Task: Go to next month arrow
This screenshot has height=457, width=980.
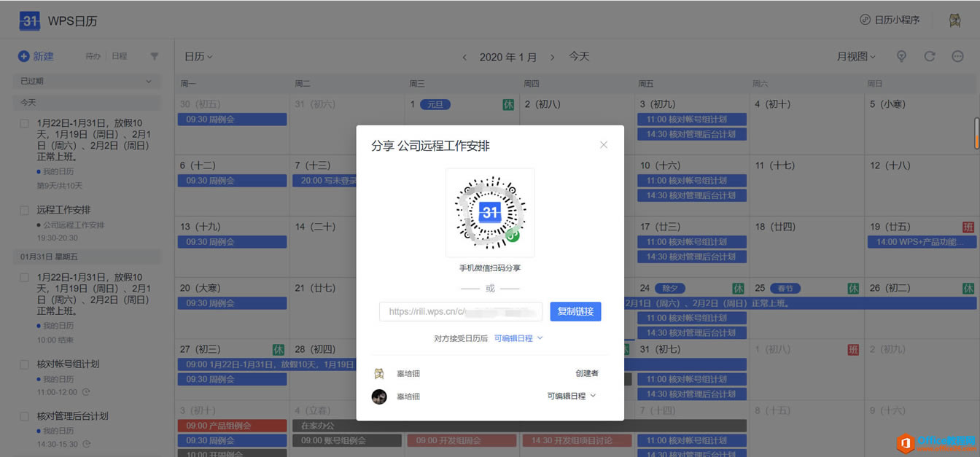Action: [553, 57]
